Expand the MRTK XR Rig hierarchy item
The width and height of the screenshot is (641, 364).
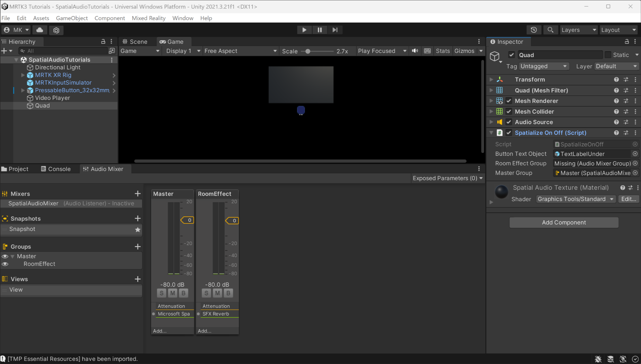click(x=23, y=75)
